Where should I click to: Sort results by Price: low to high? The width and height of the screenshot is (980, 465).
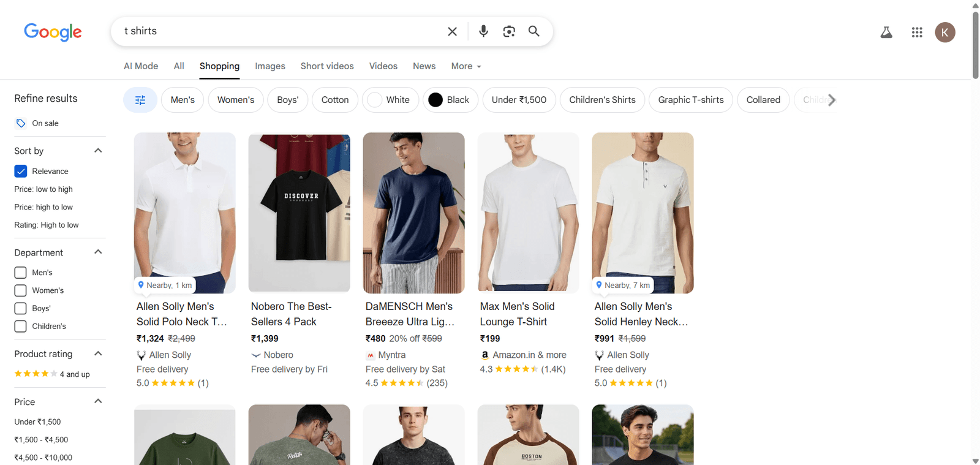pyautogui.click(x=43, y=189)
